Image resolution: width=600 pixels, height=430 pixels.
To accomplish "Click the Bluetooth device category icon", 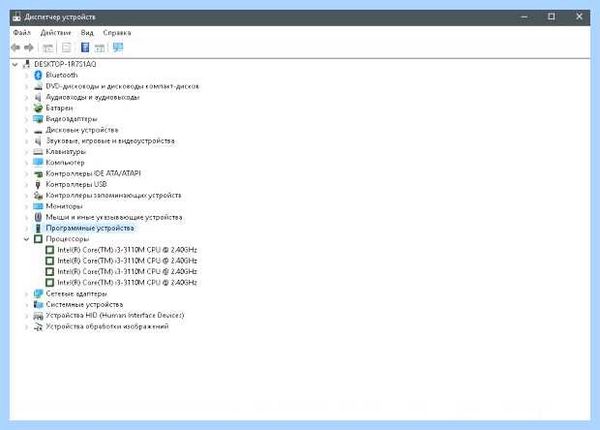I will click(x=38, y=75).
